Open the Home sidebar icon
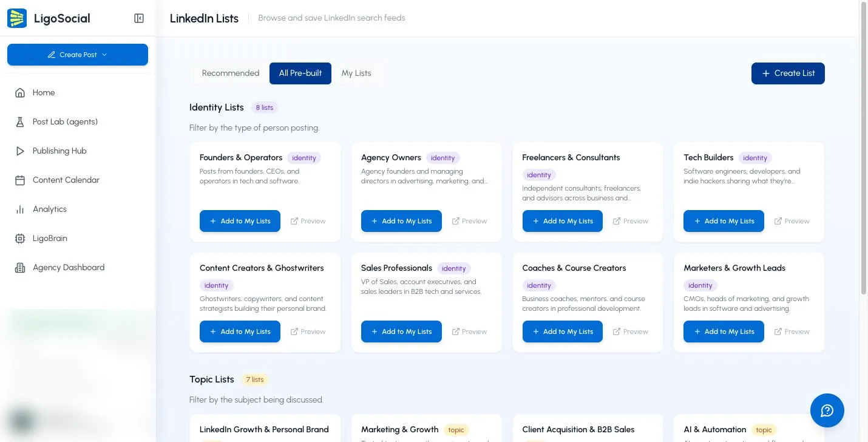The image size is (868, 442). (20, 92)
